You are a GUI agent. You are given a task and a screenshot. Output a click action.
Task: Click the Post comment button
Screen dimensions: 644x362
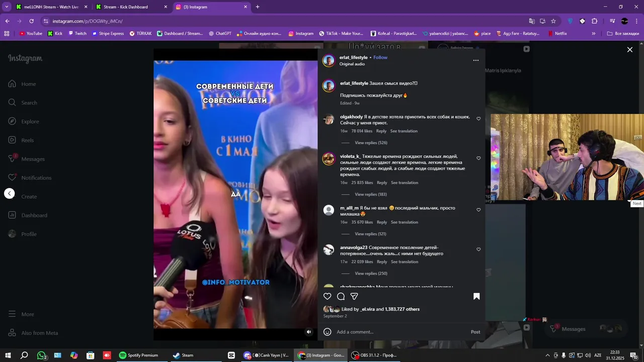pos(475,332)
